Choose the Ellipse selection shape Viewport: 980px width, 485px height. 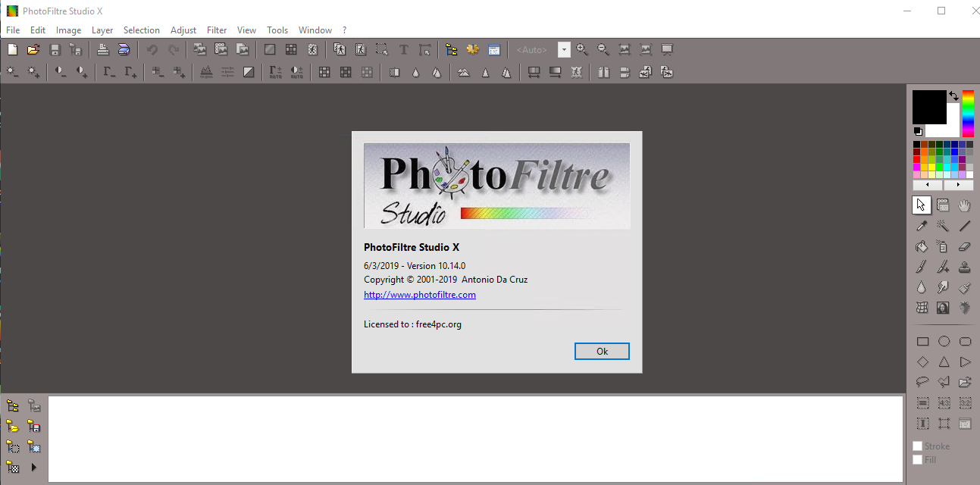coord(944,342)
